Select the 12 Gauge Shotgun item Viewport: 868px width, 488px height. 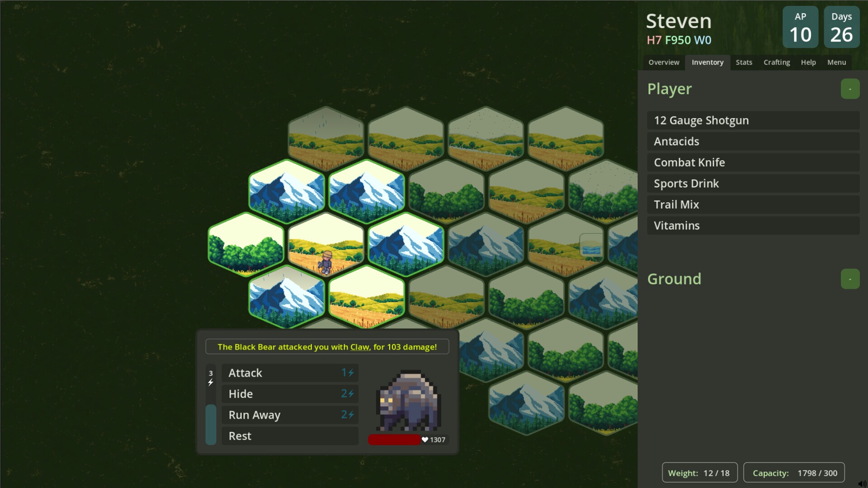tap(753, 121)
